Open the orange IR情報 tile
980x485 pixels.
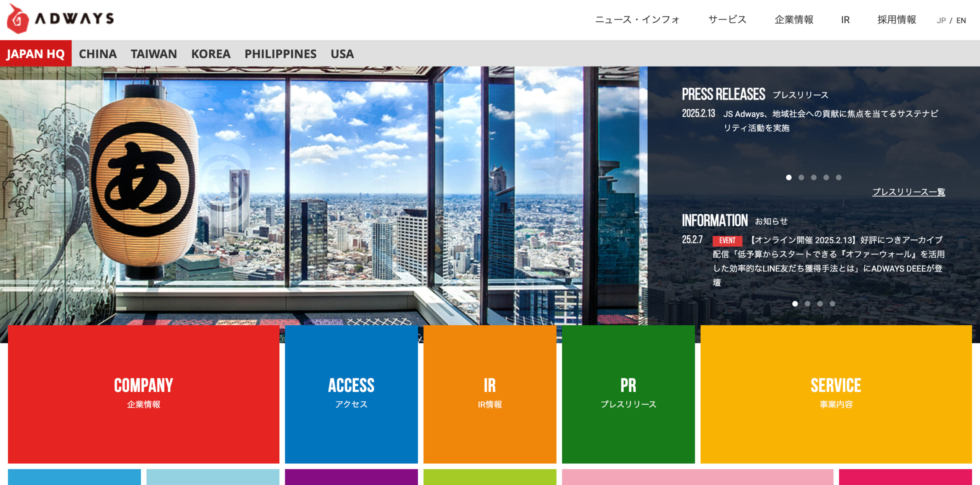click(490, 394)
